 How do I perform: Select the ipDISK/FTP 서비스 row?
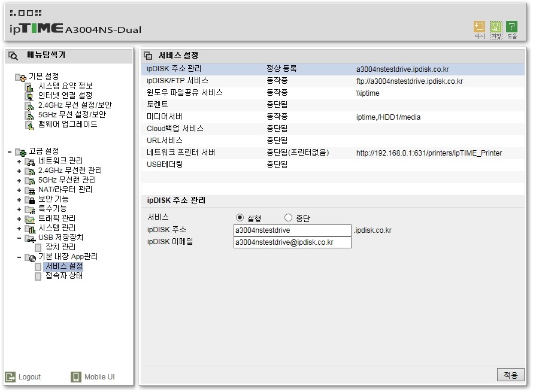[x=333, y=81]
